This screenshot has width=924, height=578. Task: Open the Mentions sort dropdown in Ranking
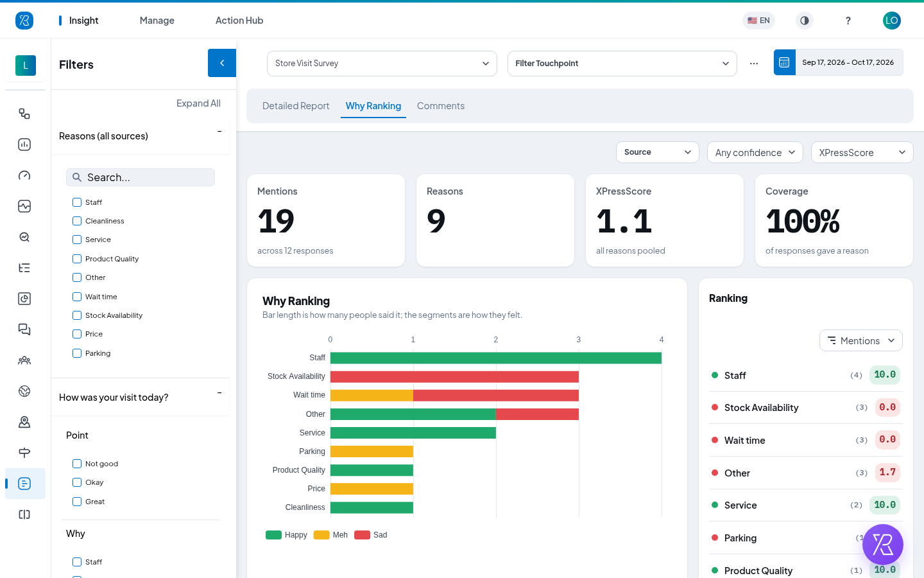click(861, 340)
